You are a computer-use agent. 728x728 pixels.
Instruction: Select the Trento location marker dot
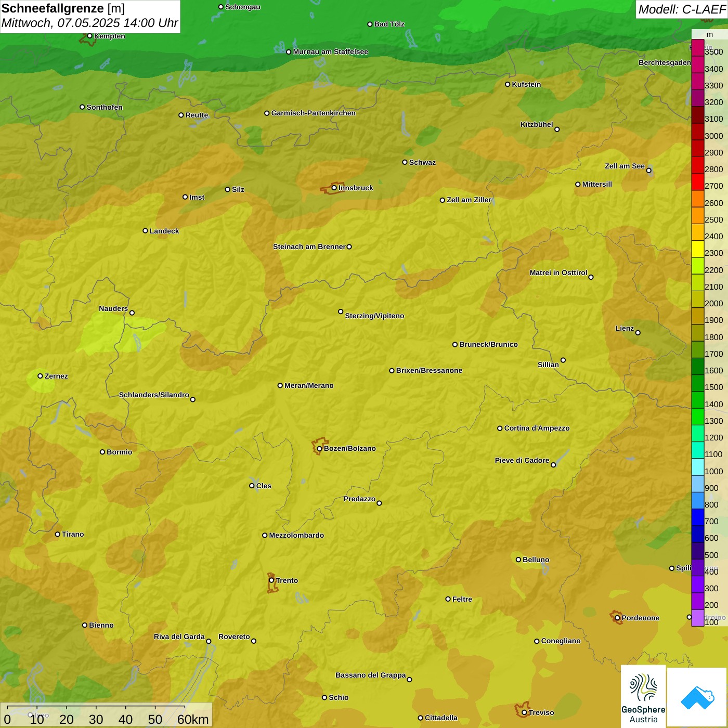(x=271, y=580)
